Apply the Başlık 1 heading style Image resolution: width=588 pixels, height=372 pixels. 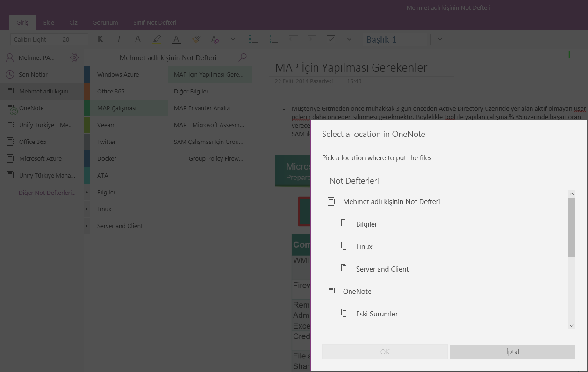(381, 39)
